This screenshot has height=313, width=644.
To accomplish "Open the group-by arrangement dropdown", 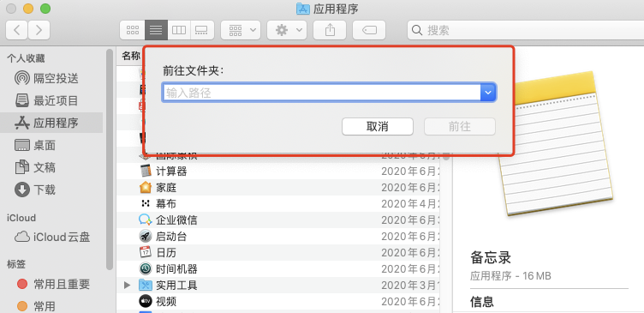I will click(241, 30).
